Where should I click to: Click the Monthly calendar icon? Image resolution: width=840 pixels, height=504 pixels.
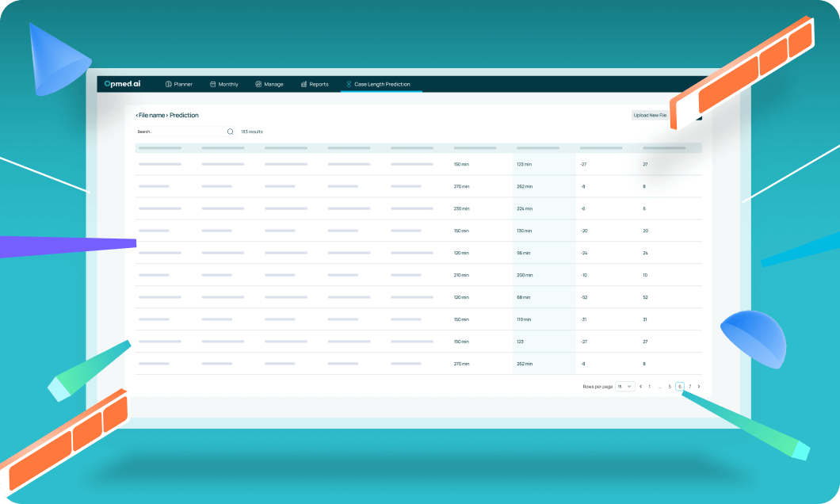click(212, 84)
